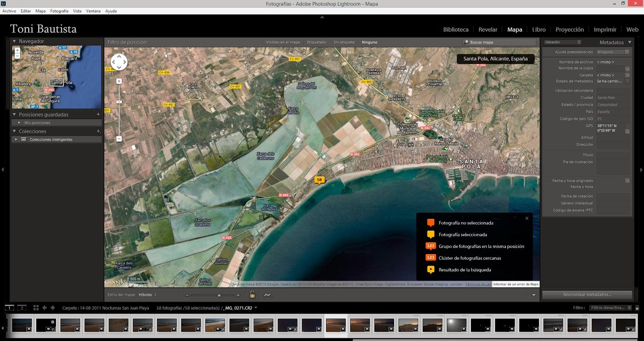Click the GPS go-to-location arrow button
The image size is (644, 341).
pyautogui.click(x=627, y=131)
